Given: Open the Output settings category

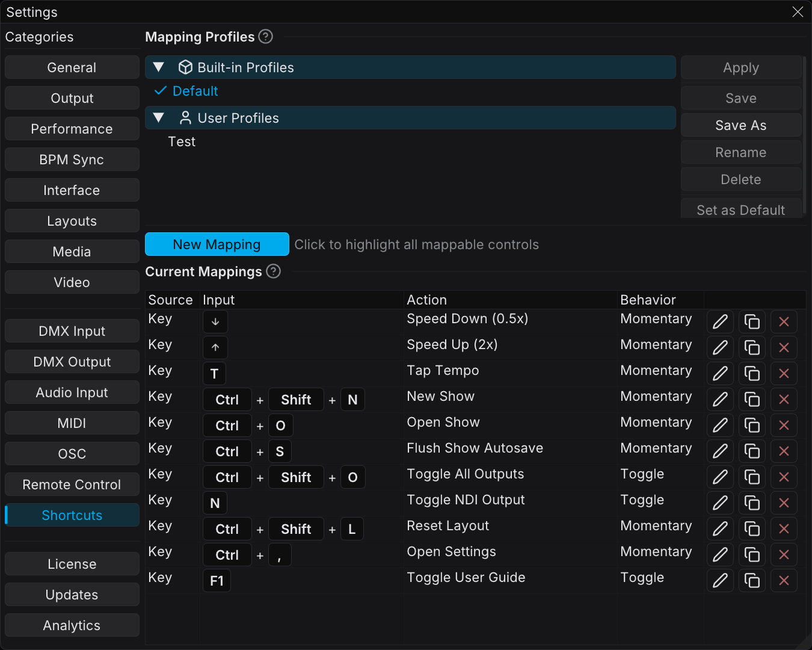Looking at the screenshot, I should pos(72,98).
